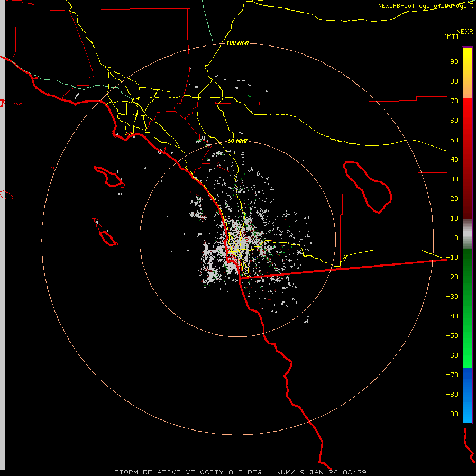Click the -10 value on the velocity scale
This screenshot has width=476, height=476.
pos(452,258)
